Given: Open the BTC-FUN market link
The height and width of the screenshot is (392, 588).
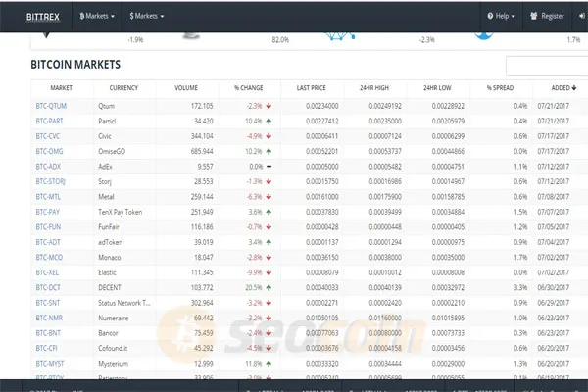Looking at the screenshot, I should [48, 227].
